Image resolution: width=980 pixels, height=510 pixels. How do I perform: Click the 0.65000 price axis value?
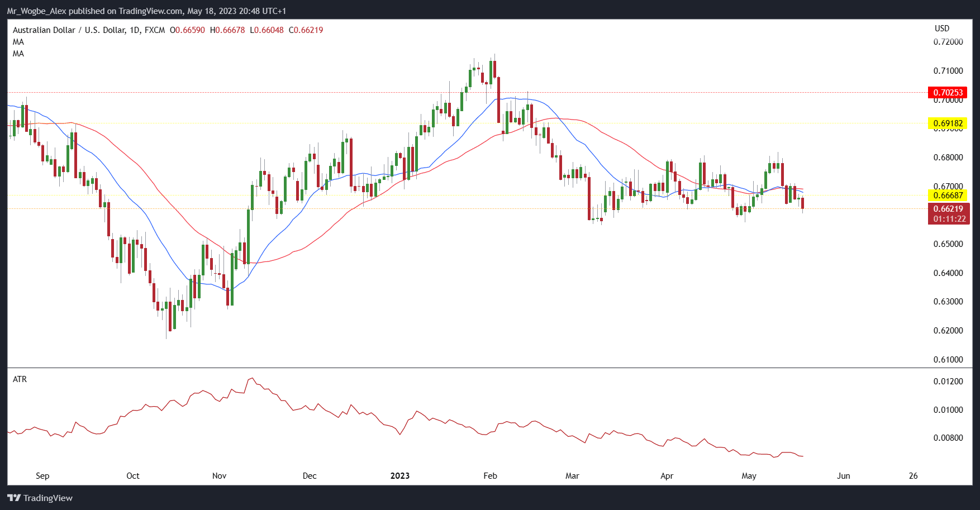click(x=948, y=244)
